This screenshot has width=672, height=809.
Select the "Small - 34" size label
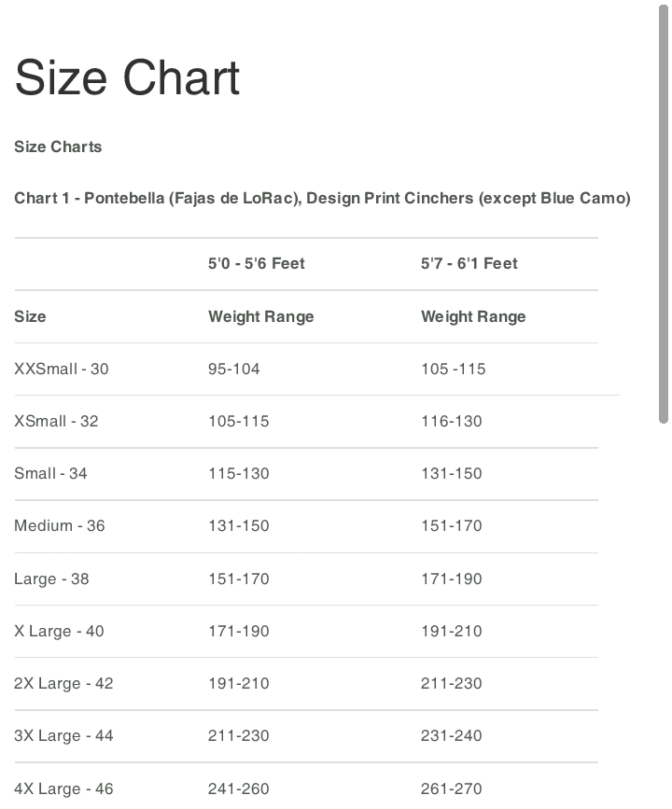coord(50,473)
